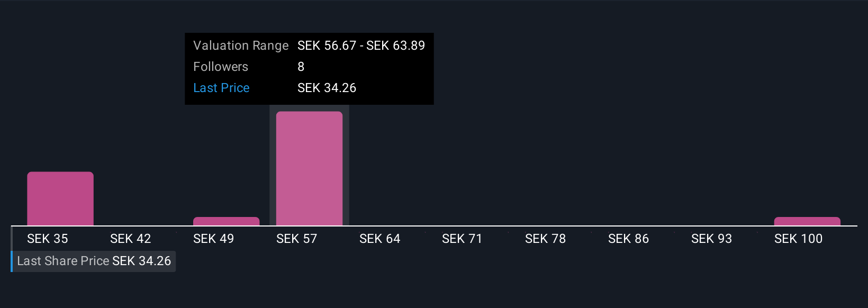
Task: Click the SEK 64 axis label
Action: pos(379,239)
